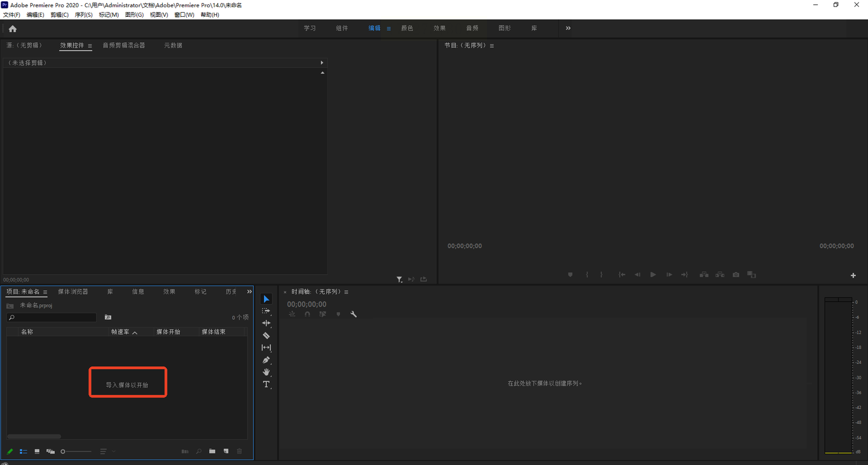Image resolution: width=868 pixels, height=465 pixels.
Task: Select the Razor tool
Action: 266,335
